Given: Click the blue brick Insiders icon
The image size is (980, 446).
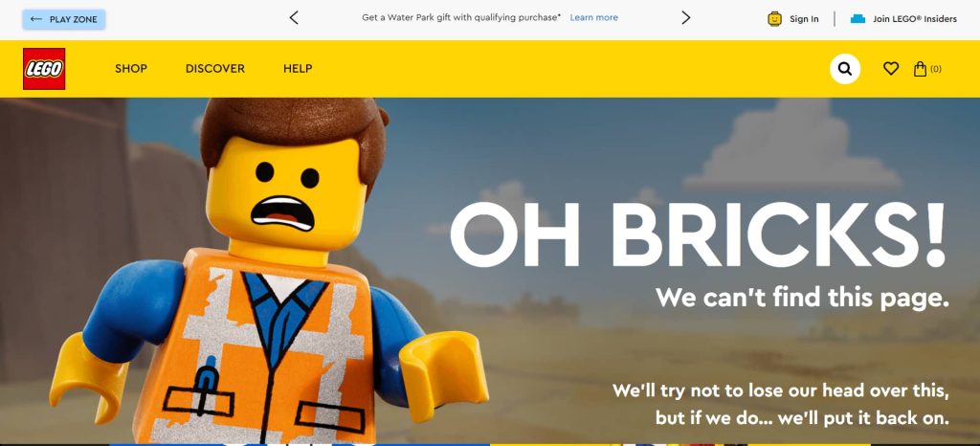Looking at the screenshot, I should click(858, 19).
